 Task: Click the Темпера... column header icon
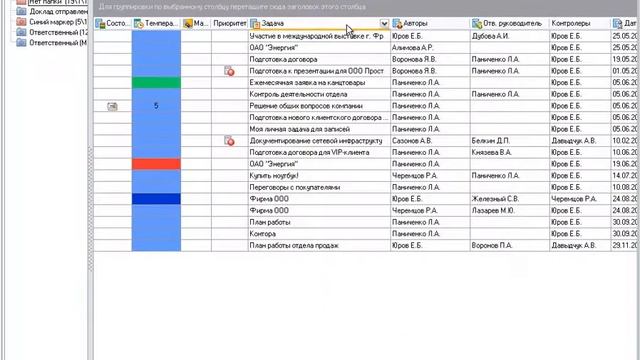click(139, 24)
